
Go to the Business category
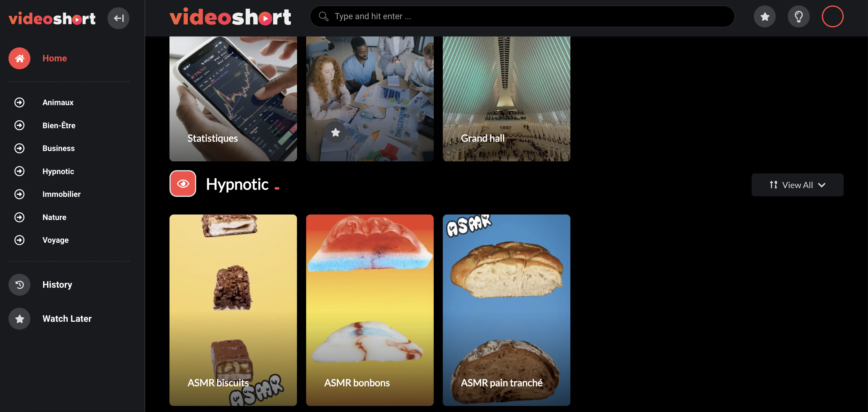pos(59,148)
